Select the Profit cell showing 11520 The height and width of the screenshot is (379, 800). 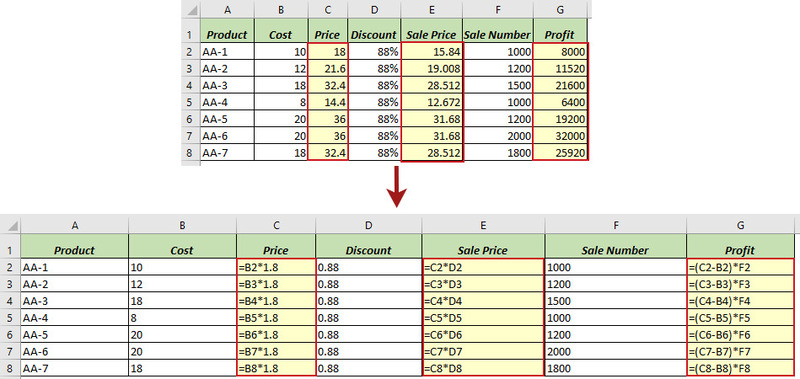[x=560, y=68]
